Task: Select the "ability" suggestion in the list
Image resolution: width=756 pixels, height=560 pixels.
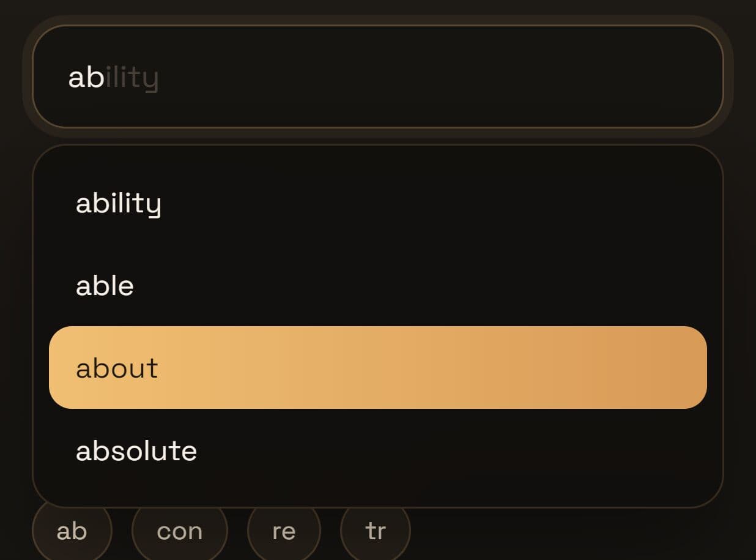Action: click(x=377, y=203)
